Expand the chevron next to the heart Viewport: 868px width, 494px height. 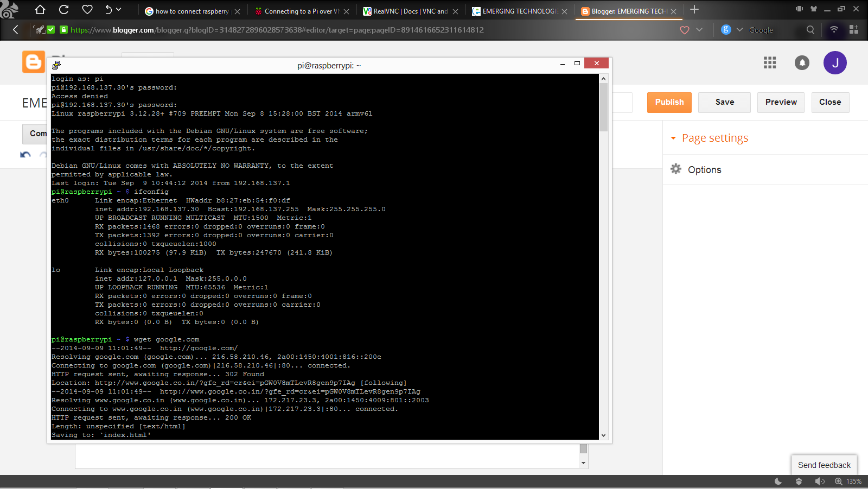(700, 30)
